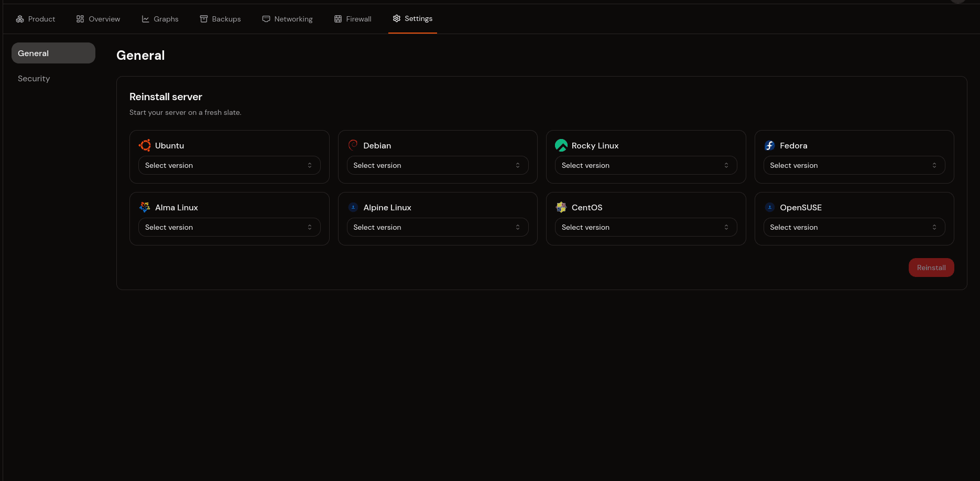Screen dimensions: 980x481
Task: Click the Alpine Linux card title
Action: pos(387,208)
